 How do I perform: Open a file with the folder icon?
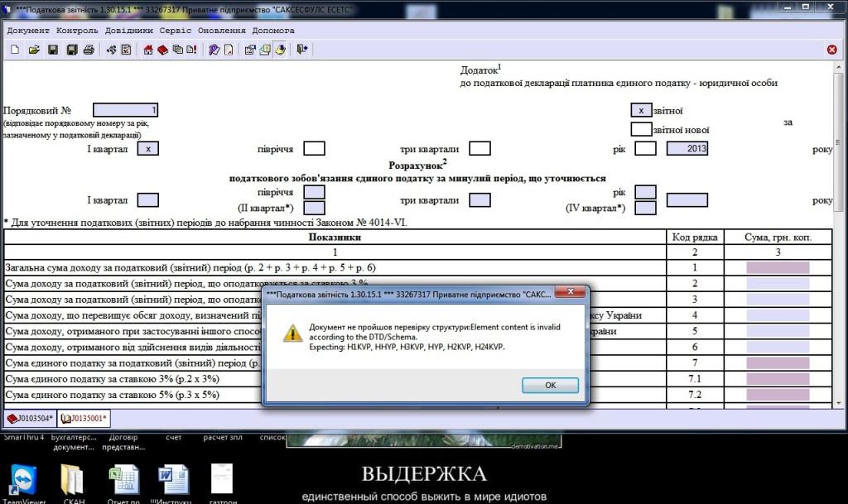click(x=34, y=50)
